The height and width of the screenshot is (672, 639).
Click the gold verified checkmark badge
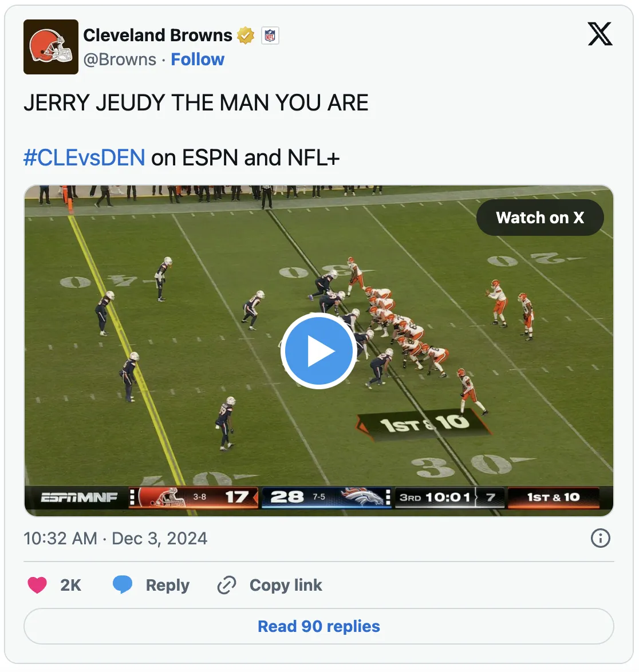coord(246,35)
